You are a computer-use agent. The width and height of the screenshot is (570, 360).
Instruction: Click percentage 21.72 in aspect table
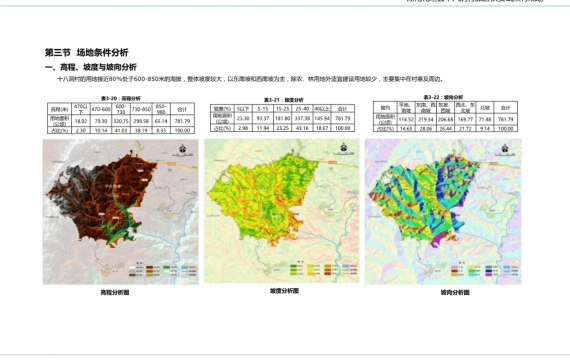point(465,129)
